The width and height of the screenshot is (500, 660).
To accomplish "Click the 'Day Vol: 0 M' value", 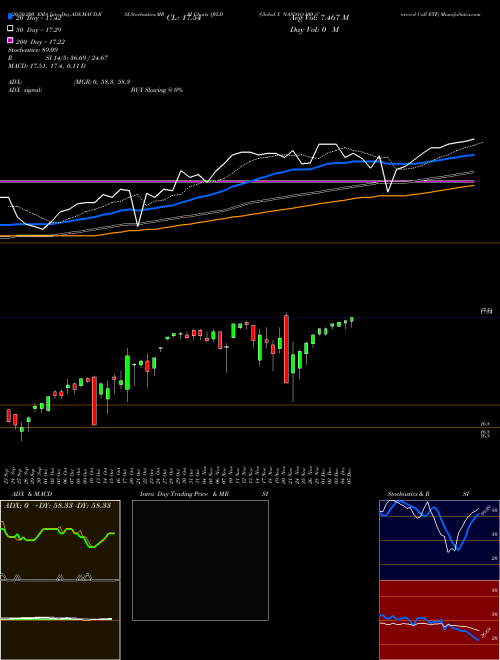I will (314, 29).
